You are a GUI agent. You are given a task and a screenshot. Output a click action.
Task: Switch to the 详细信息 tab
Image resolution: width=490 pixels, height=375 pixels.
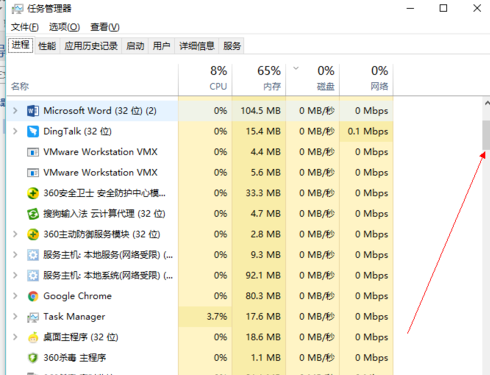pos(197,46)
